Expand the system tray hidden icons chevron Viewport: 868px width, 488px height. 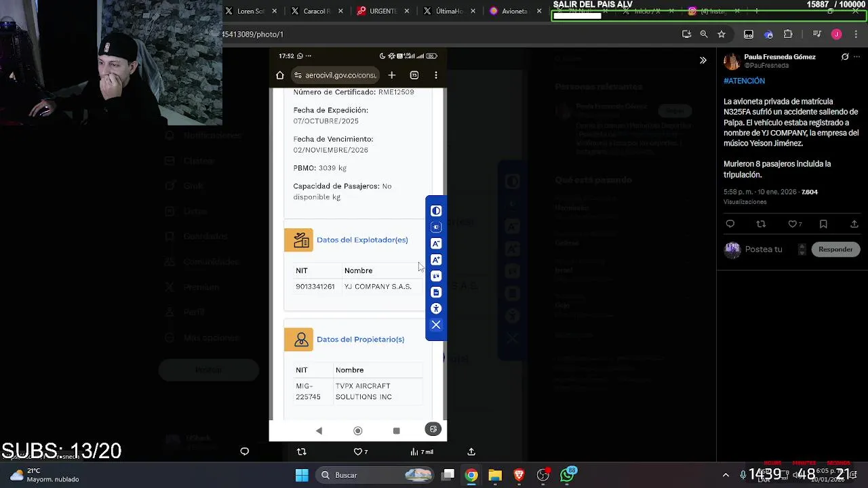pos(726,475)
